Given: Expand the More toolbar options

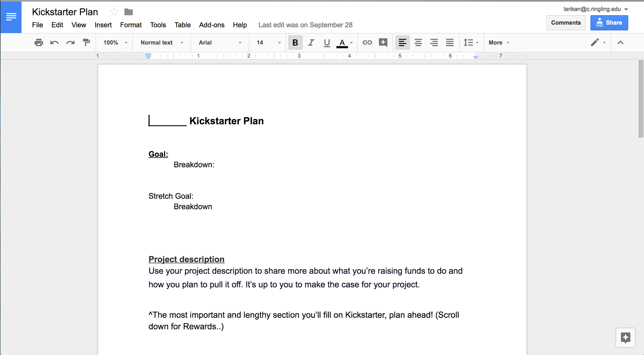Looking at the screenshot, I should pos(499,43).
